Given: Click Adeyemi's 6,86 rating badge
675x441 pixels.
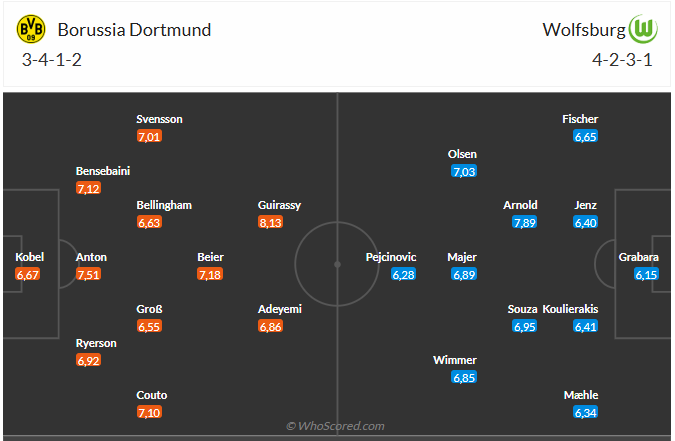Looking at the screenshot, I should point(271,327).
